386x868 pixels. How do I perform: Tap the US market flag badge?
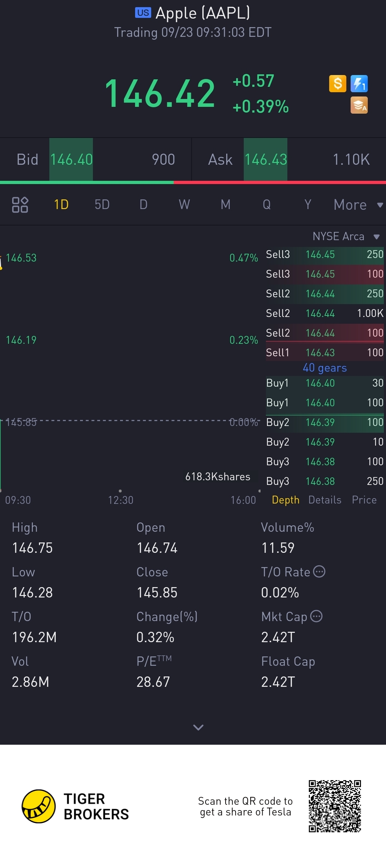click(x=143, y=13)
